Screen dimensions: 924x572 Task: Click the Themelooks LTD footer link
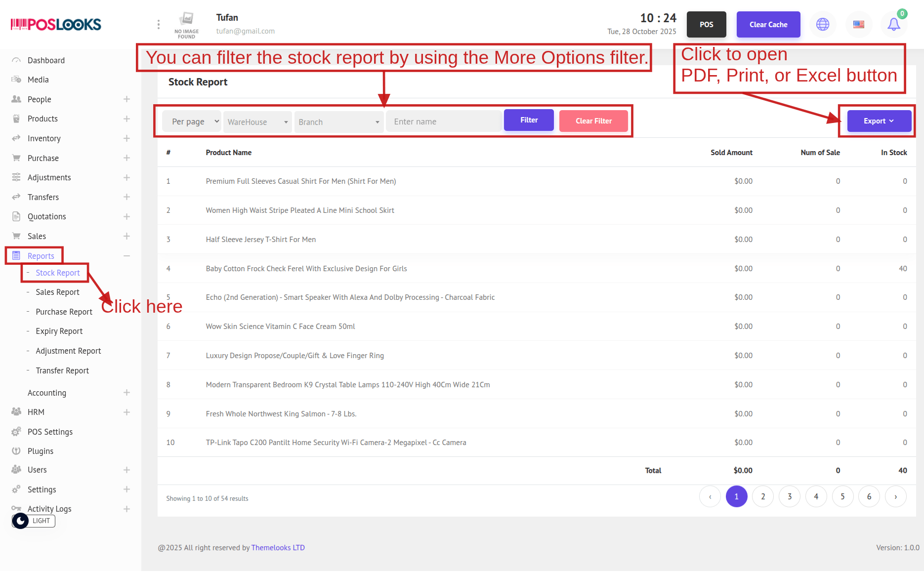click(x=278, y=547)
